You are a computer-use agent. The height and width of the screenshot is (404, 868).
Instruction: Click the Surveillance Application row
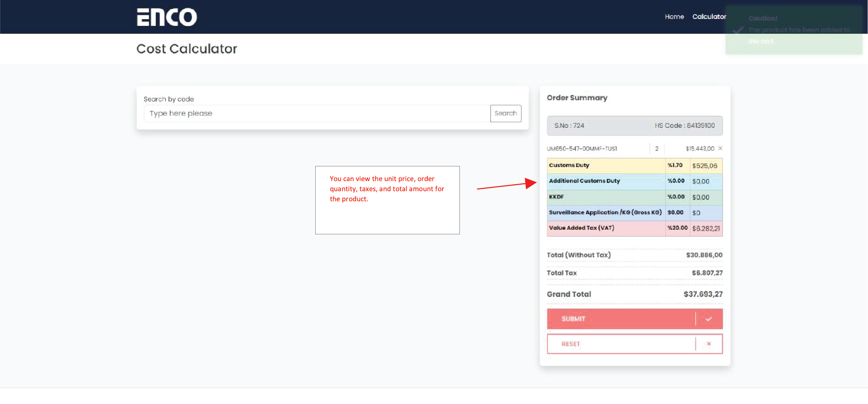605,213
